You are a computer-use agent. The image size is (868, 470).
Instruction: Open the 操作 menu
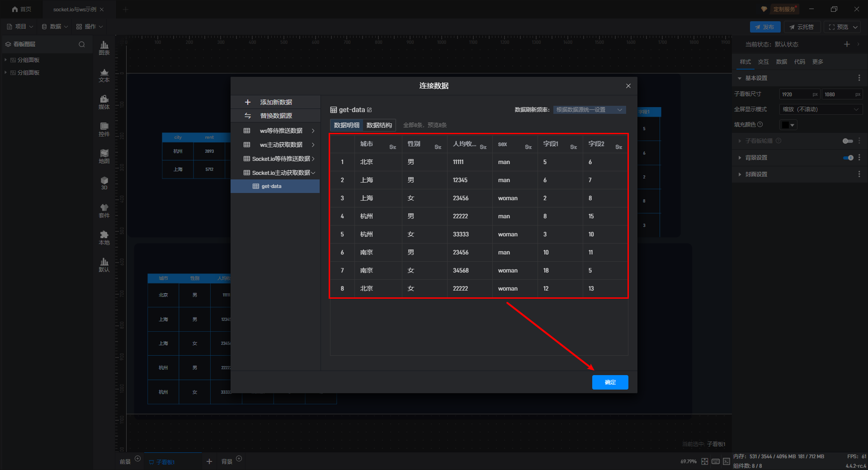(90, 27)
